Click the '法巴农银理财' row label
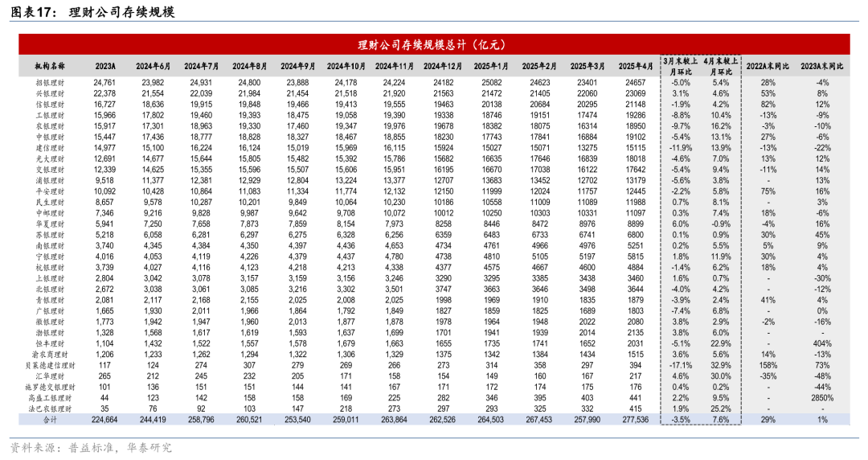This screenshot has width=868, height=460. point(50,409)
